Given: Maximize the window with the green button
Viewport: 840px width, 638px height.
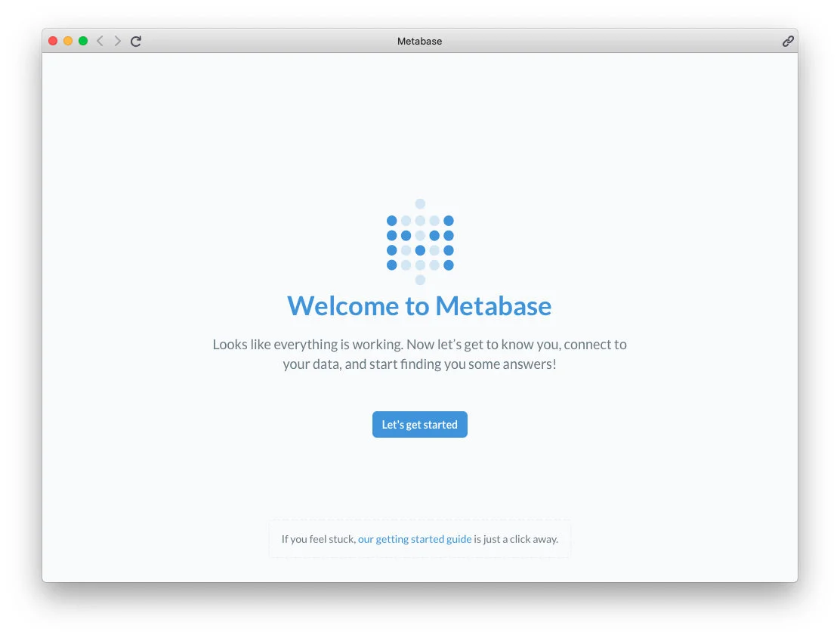Looking at the screenshot, I should point(83,42).
